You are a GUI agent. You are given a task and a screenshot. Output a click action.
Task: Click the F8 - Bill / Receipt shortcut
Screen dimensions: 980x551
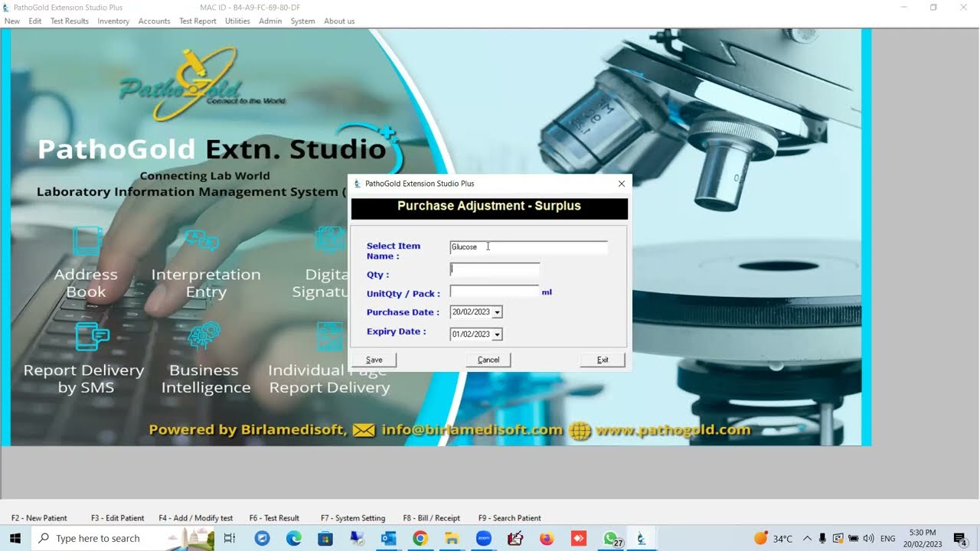tap(431, 518)
